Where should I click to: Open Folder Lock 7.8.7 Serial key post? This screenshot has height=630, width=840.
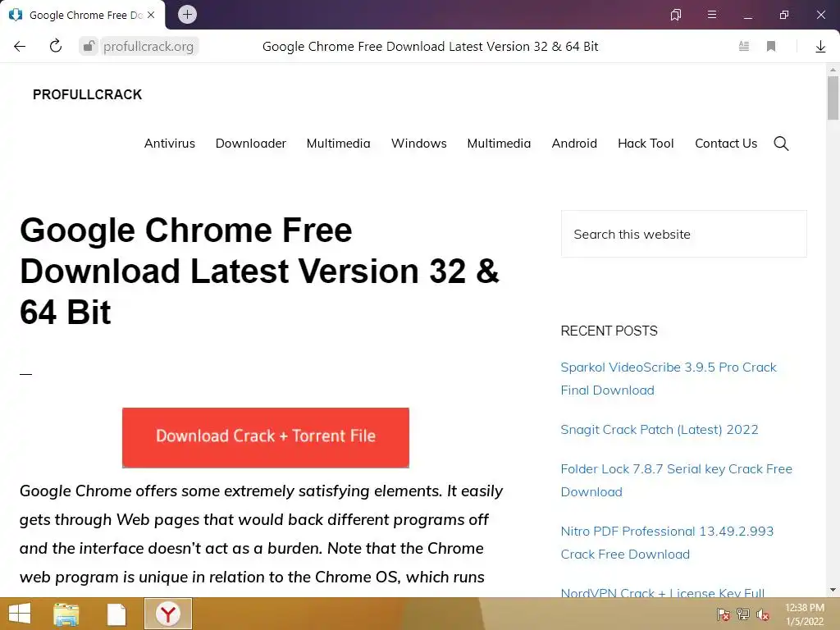tap(676, 481)
